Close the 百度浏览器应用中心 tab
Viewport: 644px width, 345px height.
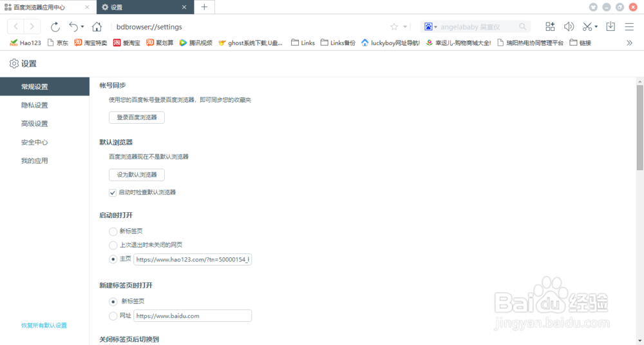coord(87,7)
